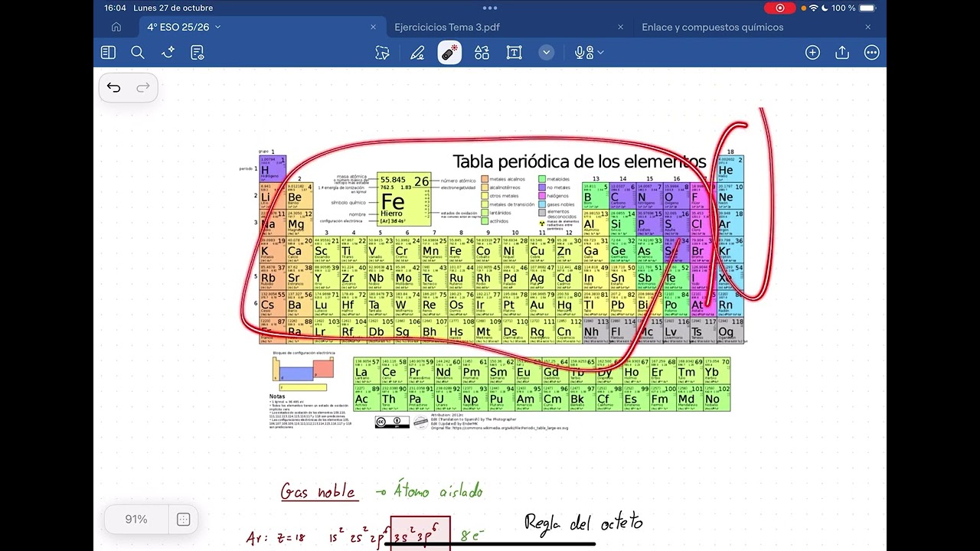
Task: Open the search magnifier tool
Action: pos(138,52)
